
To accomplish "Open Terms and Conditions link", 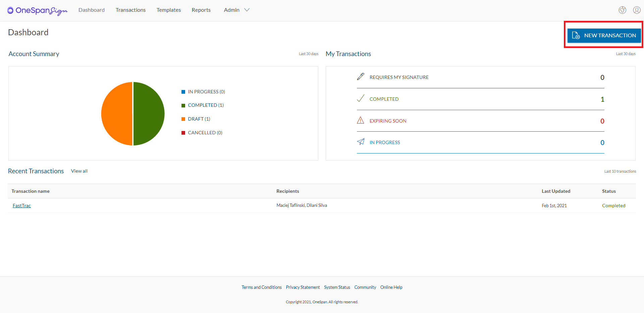I will tap(262, 287).
